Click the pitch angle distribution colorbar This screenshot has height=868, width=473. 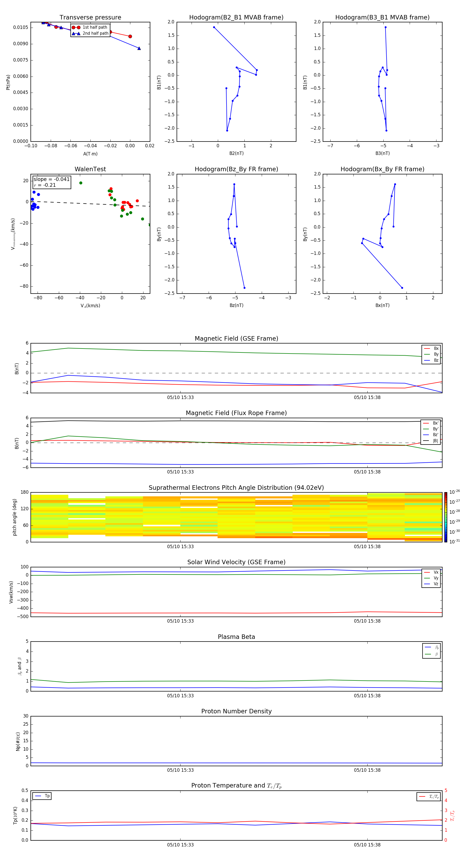coord(445,517)
